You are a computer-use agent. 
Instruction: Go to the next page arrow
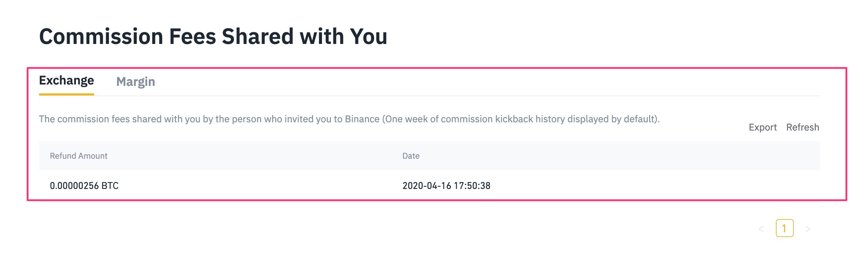(x=808, y=229)
